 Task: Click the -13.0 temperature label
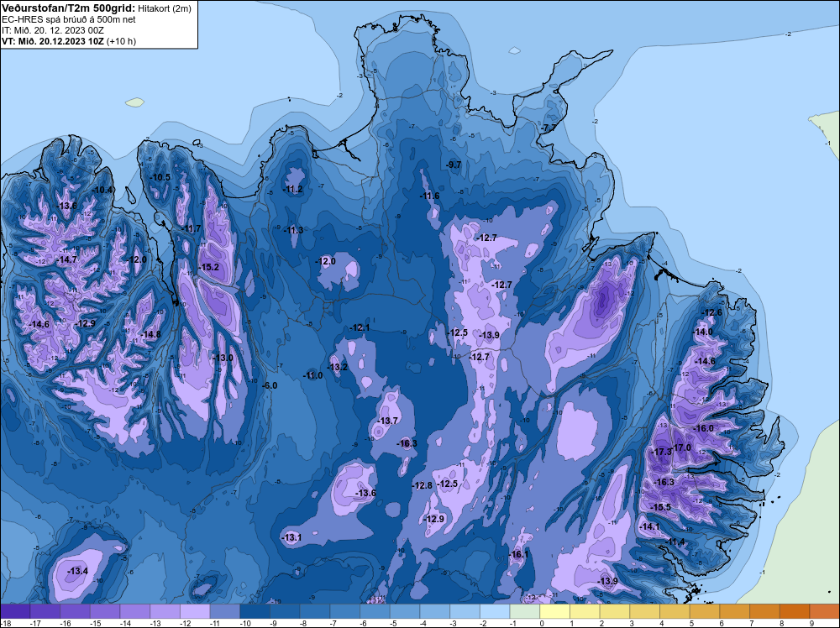pyautogui.click(x=223, y=358)
